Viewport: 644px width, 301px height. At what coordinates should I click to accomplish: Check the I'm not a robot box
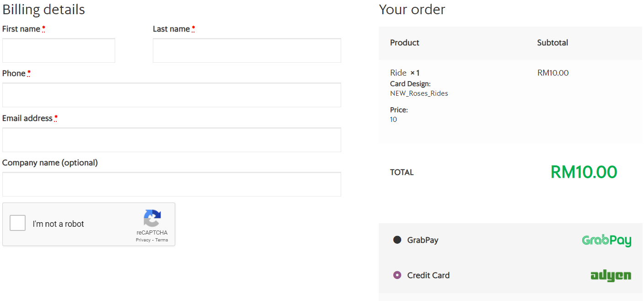18,224
